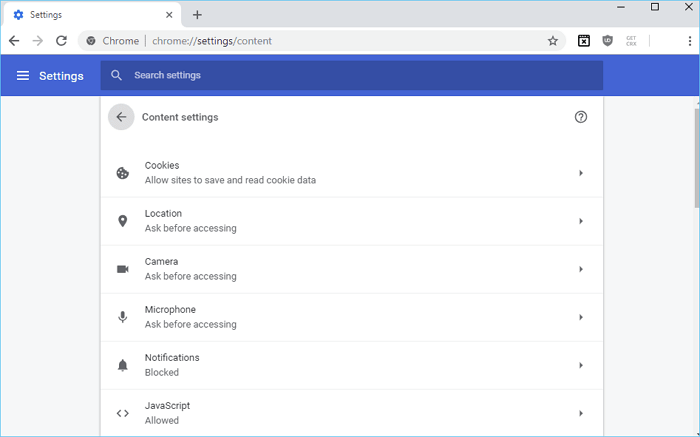Viewport: 700px width, 437px height.
Task: Click 'Allow sites to save and read cookie data'
Action: (230, 180)
